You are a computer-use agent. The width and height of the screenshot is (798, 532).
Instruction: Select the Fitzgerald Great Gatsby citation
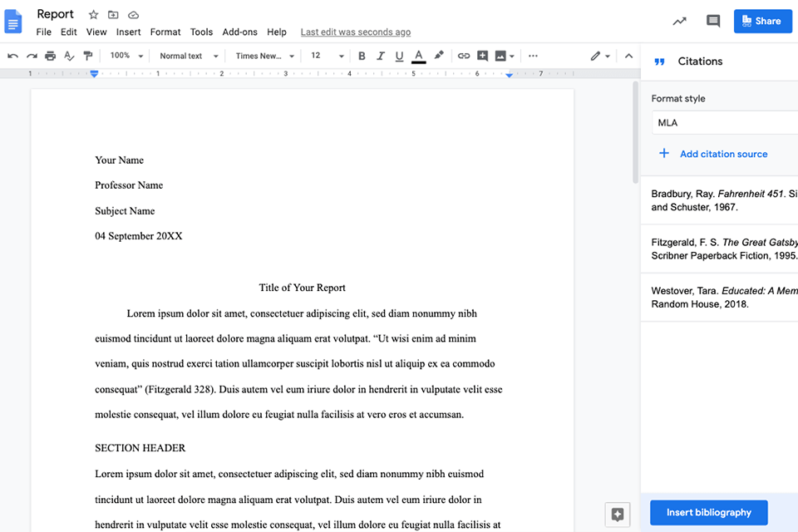point(720,249)
